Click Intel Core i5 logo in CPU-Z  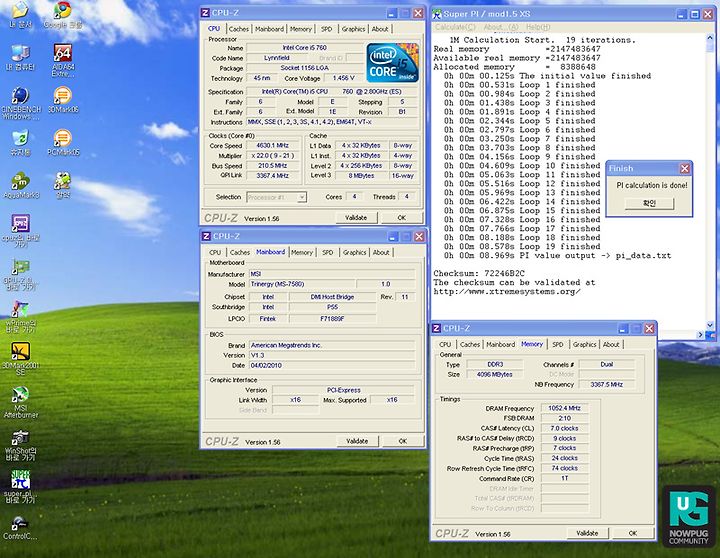(x=393, y=62)
